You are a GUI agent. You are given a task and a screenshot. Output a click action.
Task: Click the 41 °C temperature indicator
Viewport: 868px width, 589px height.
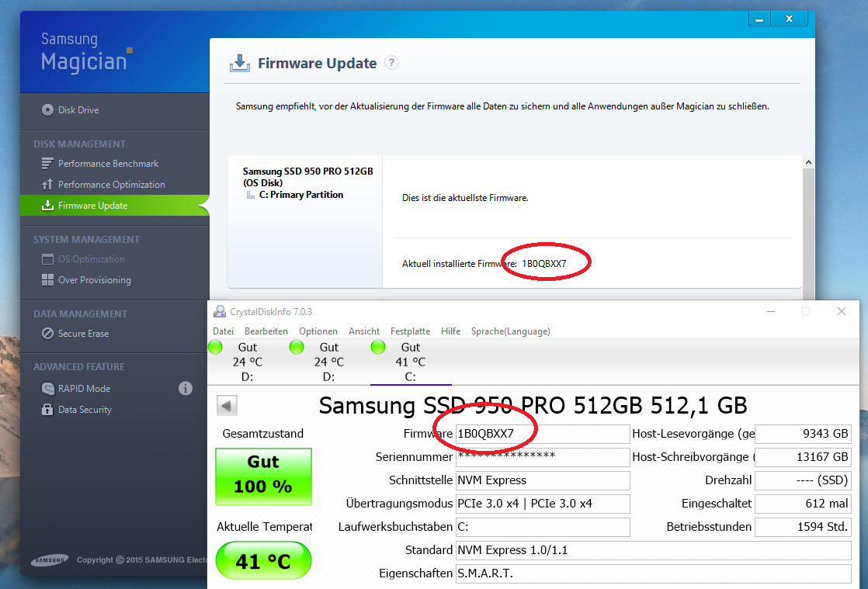[263, 561]
